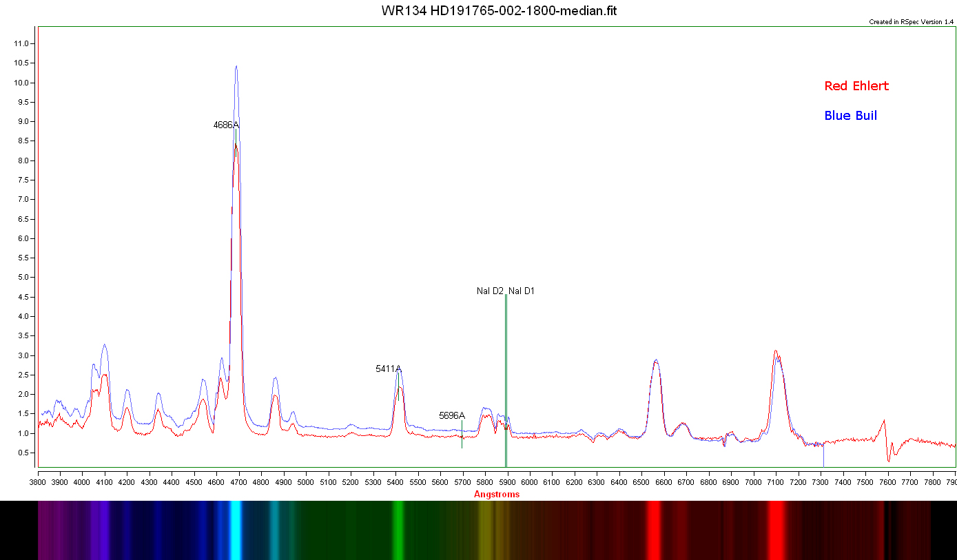Click the Angstroms x-axis label
Screen dimensions: 957x560
[497, 495]
